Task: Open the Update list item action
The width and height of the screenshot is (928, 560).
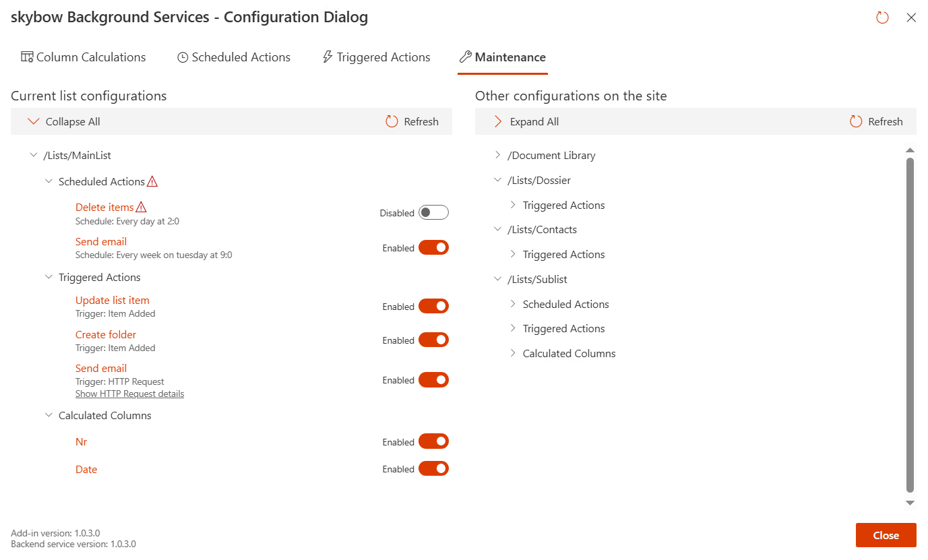Action: (113, 301)
